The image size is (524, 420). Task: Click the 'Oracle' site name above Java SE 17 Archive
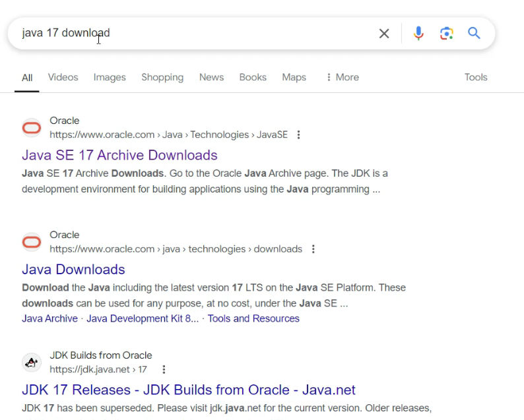click(65, 121)
